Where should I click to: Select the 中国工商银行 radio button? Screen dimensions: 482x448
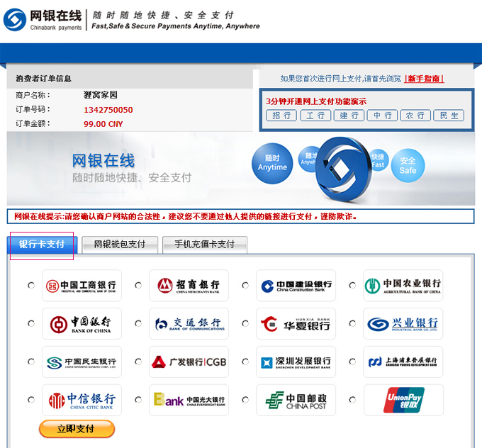[31, 286]
